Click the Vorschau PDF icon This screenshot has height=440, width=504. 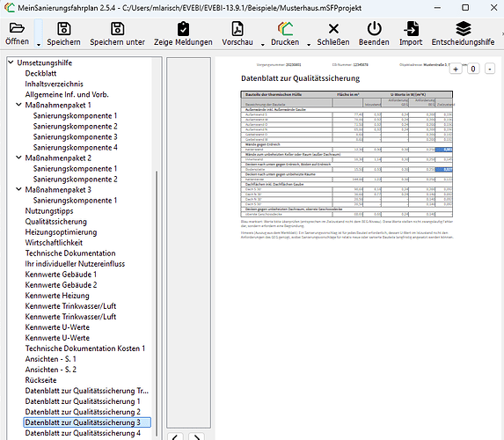pyautogui.click(x=237, y=29)
